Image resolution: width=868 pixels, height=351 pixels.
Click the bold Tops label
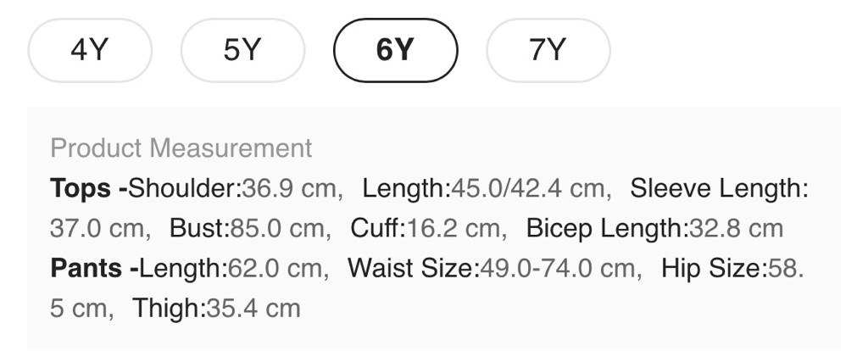tap(81, 188)
